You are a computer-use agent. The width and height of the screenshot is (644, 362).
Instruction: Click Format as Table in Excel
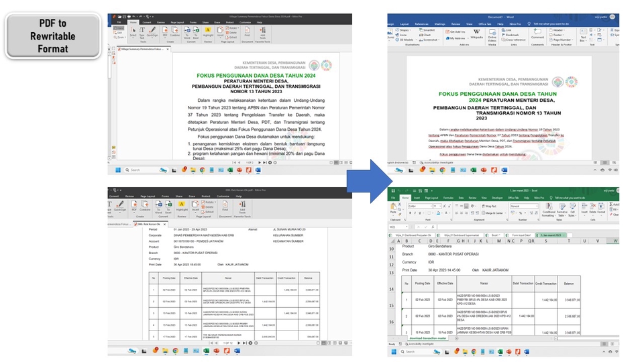pyautogui.click(x=561, y=209)
